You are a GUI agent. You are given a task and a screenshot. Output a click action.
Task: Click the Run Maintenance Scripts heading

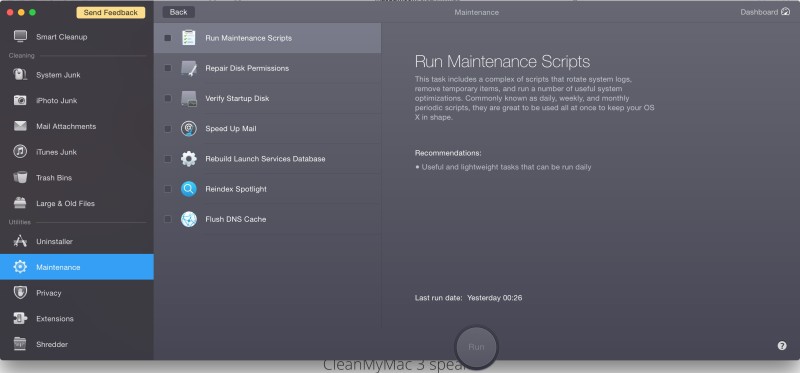click(x=502, y=62)
